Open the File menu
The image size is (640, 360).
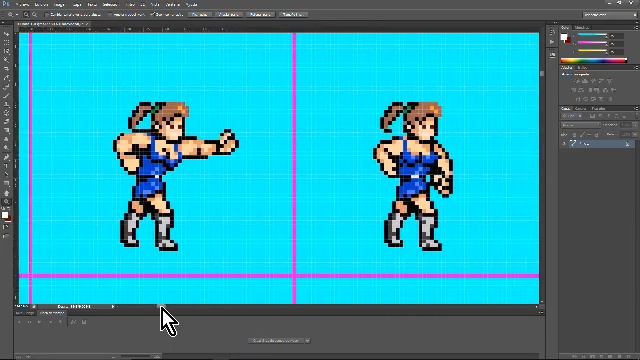23,4
